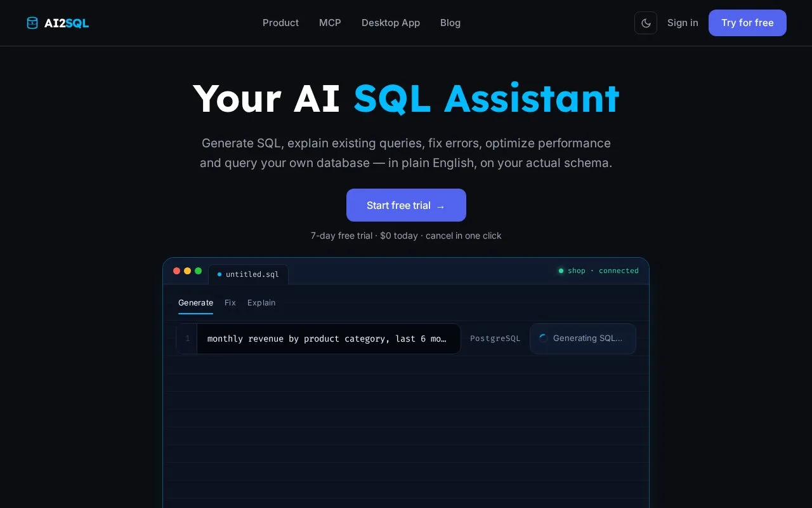This screenshot has height=508, width=812.
Task: Switch to the Generate tab
Action: point(195,303)
